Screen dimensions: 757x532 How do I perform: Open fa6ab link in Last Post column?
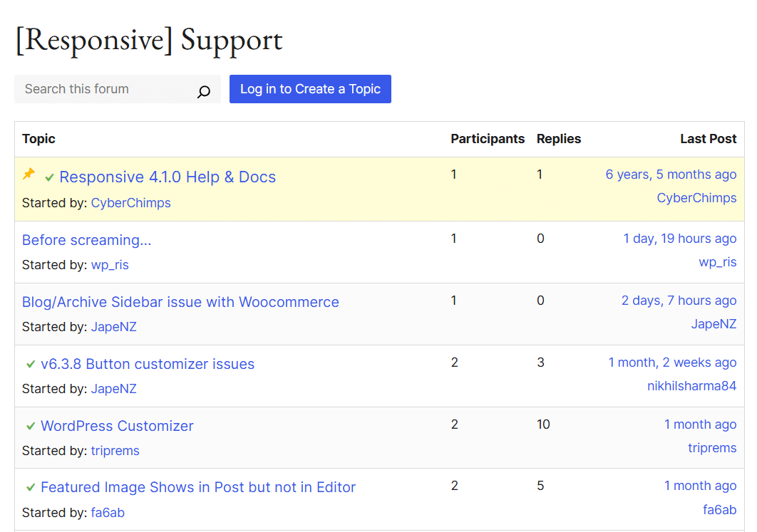(x=720, y=510)
